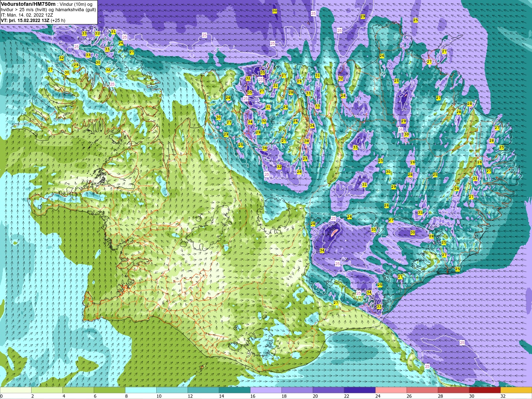The width and height of the screenshot is (532, 399).
Task: Select the deep indigo legend swatch between 22 and 24
Action: [360, 390]
